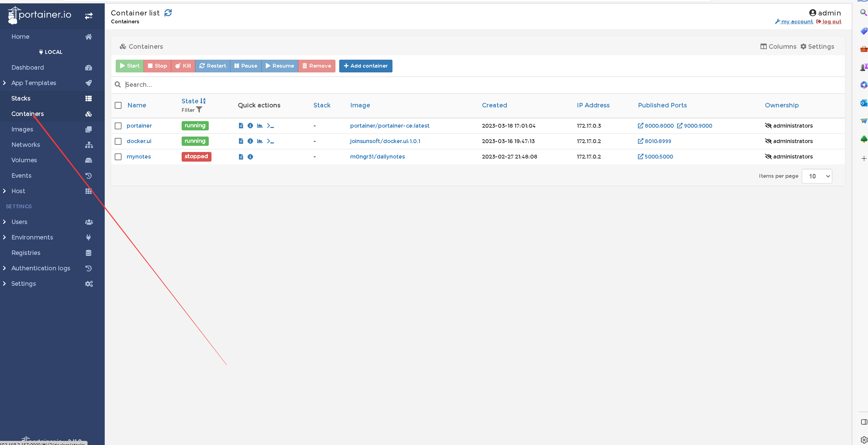This screenshot has height=445, width=868.
Task: Go to Images in sidebar
Action: (22, 129)
